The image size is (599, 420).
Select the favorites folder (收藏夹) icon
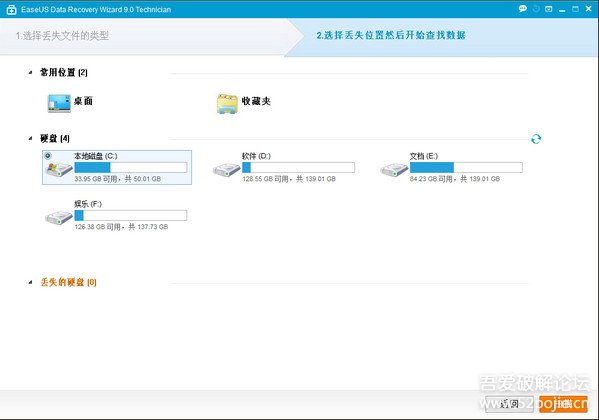(x=227, y=104)
